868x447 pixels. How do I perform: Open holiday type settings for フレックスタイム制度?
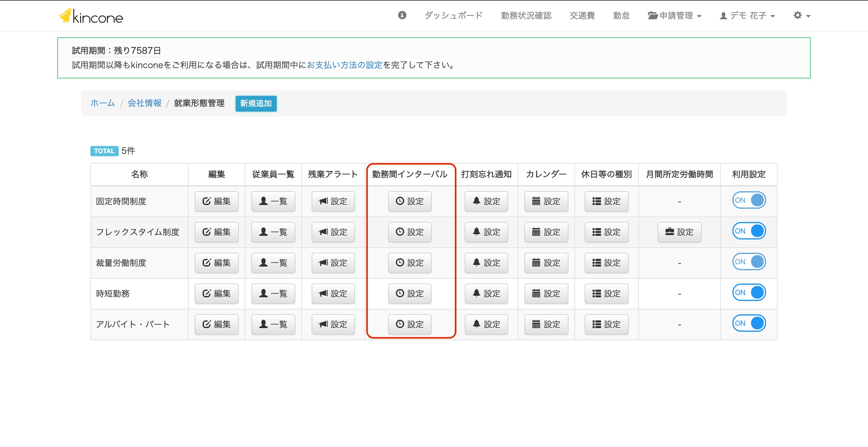click(x=606, y=232)
